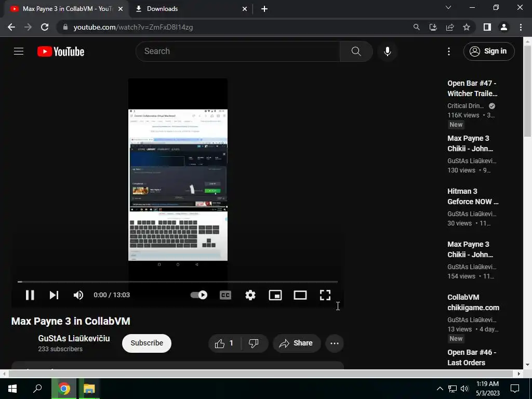Viewport: 532px width, 399px height.
Task: Toggle closed captions CC button
Action: (225, 295)
